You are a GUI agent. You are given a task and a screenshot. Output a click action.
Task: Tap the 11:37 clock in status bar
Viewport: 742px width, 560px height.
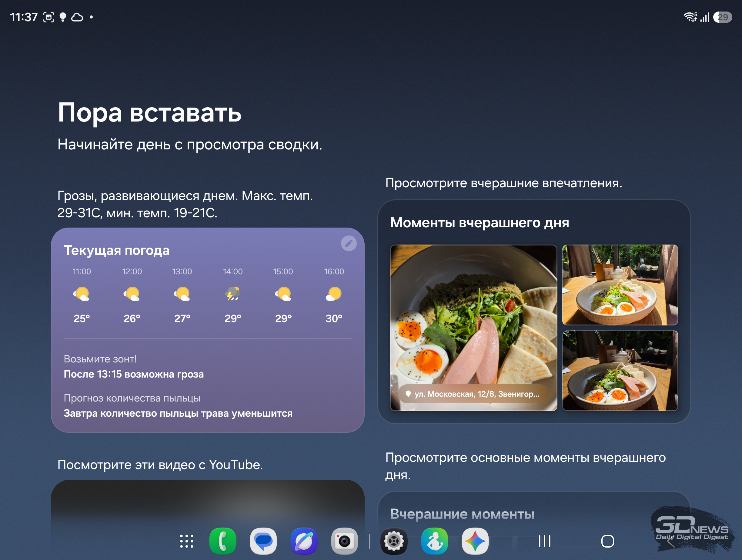tap(23, 17)
